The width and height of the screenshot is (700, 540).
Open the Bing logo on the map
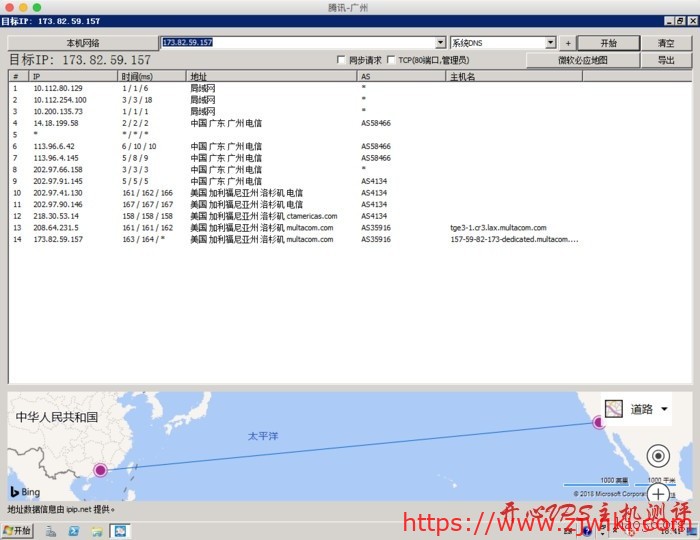click(x=25, y=491)
